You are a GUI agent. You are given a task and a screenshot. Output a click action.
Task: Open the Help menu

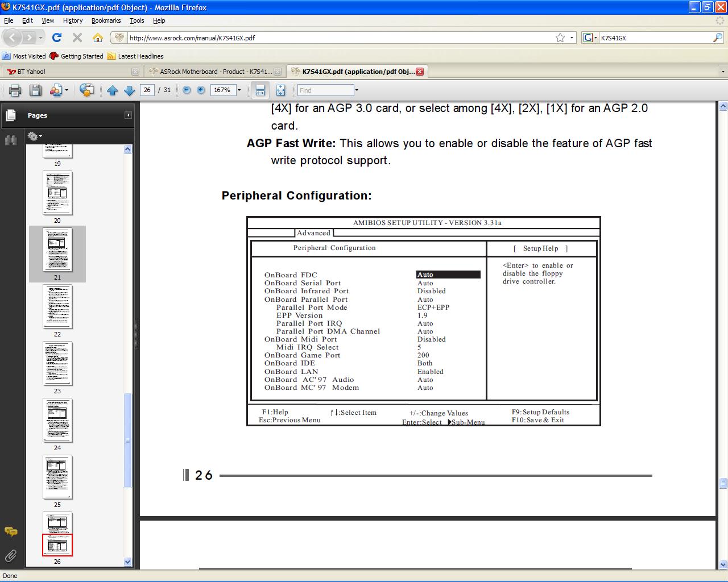pyautogui.click(x=159, y=20)
